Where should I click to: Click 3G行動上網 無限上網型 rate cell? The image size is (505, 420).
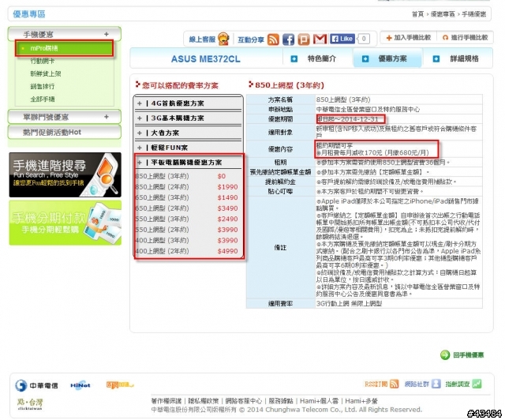coord(398,303)
